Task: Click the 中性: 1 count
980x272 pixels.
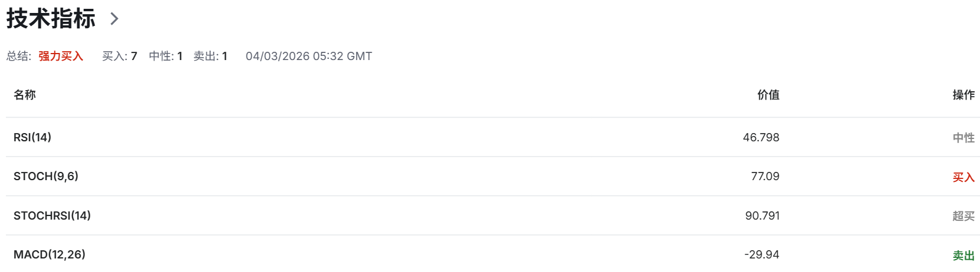Action: tap(166, 56)
